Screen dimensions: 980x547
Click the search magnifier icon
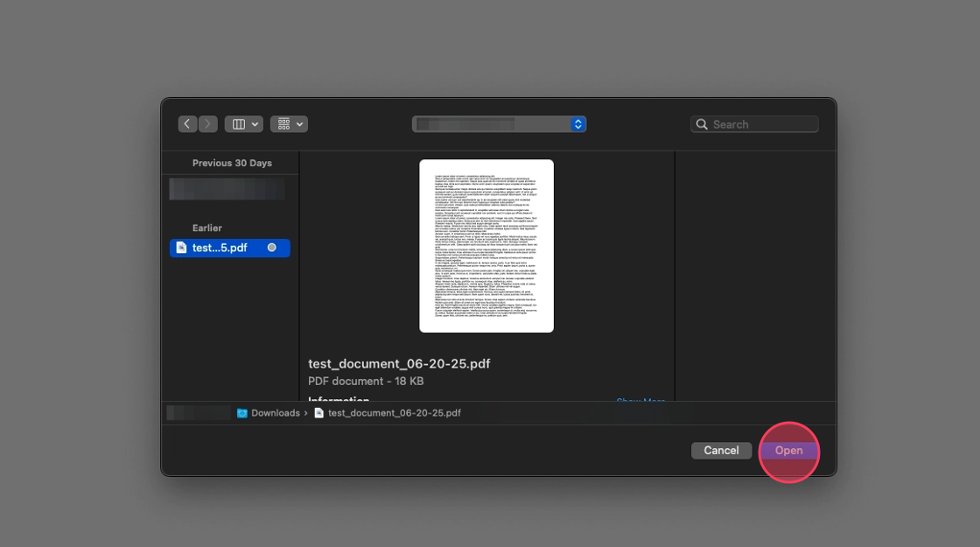click(702, 124)
